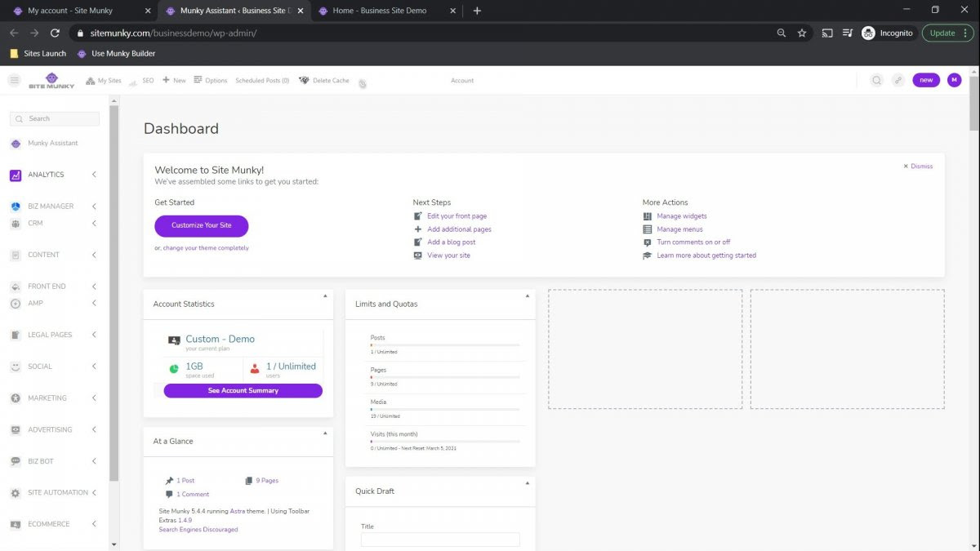
Task: Collapse the Account Statistics widget arrow
Action: (325, 295)
